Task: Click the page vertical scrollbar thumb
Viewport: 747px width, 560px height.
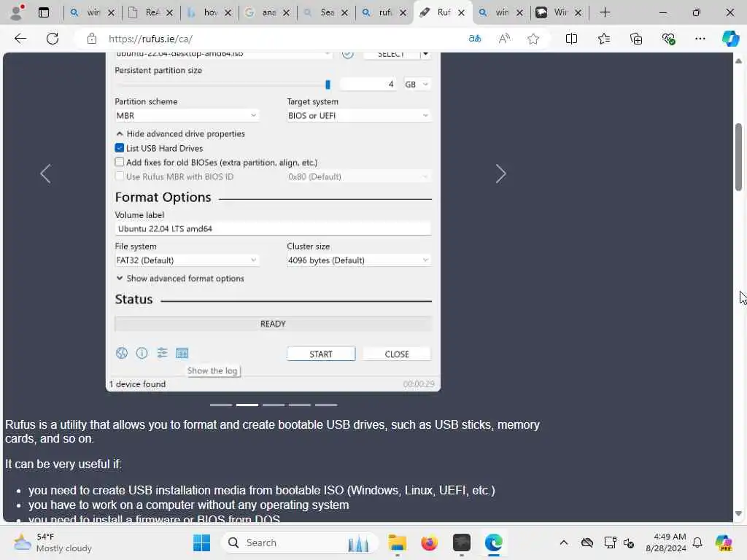Action: [x=738, y=157]
